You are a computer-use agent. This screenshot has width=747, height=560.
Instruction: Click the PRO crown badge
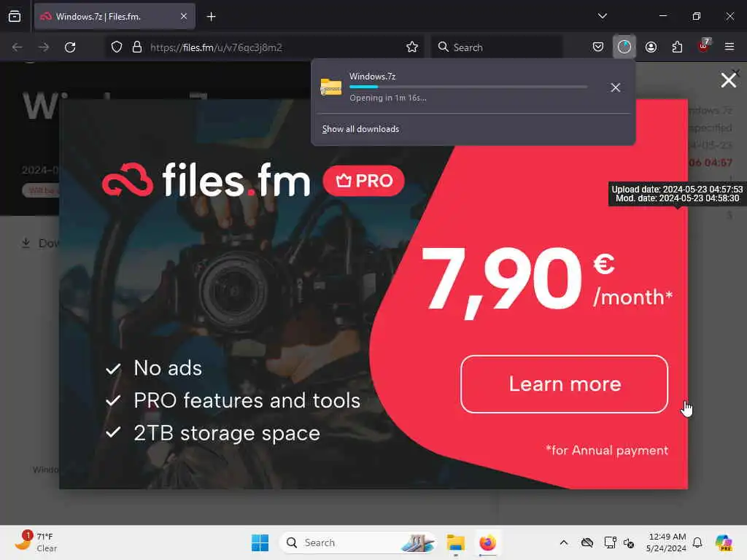[364, 181]
